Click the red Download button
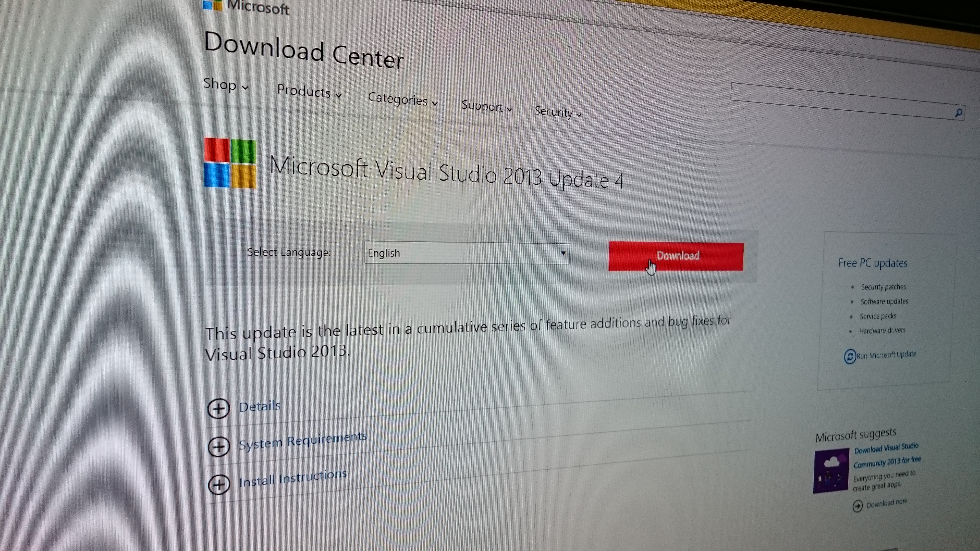 [676, 256]
